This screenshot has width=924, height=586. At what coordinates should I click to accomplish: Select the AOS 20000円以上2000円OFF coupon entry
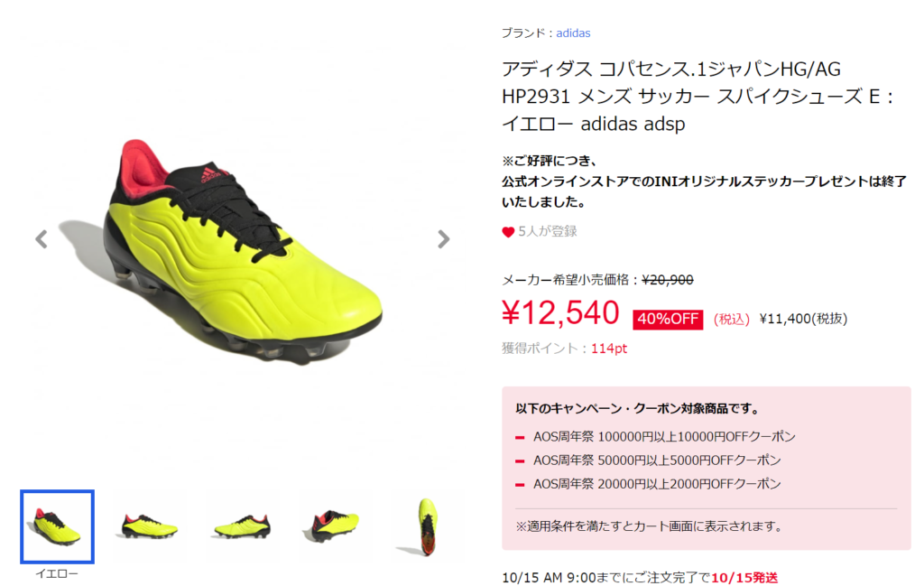click(657, 484)
